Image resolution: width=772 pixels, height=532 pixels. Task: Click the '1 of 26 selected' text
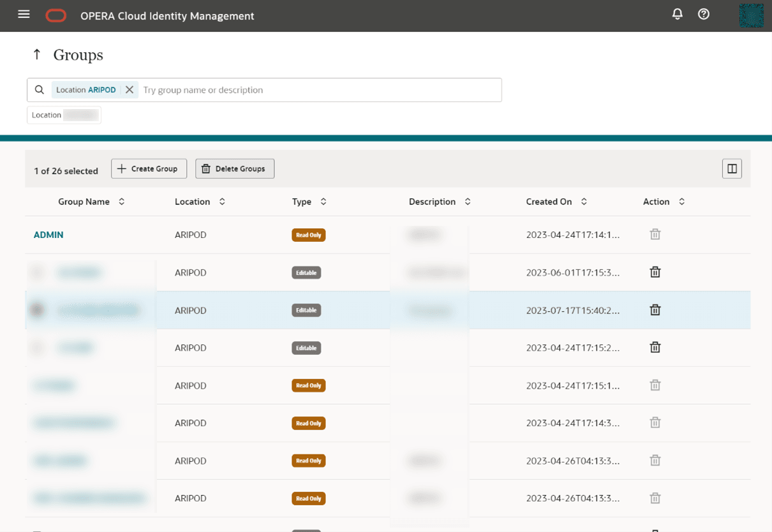tap(66, 171)
